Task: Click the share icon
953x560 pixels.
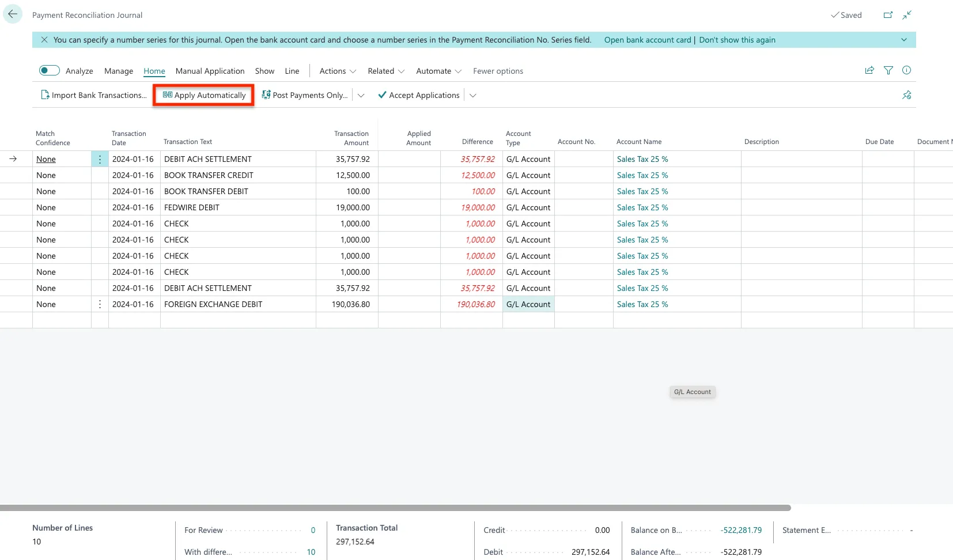Action: (869, 70)
